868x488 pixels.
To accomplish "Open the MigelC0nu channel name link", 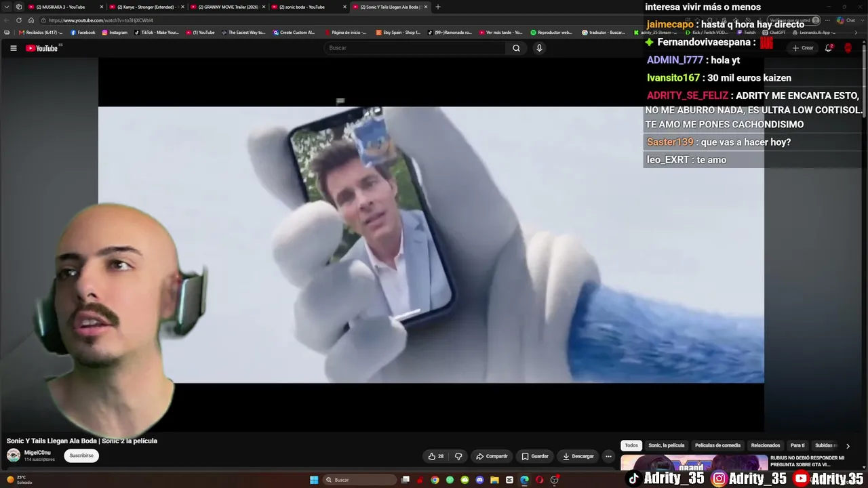I will click(x=37, y=453).
